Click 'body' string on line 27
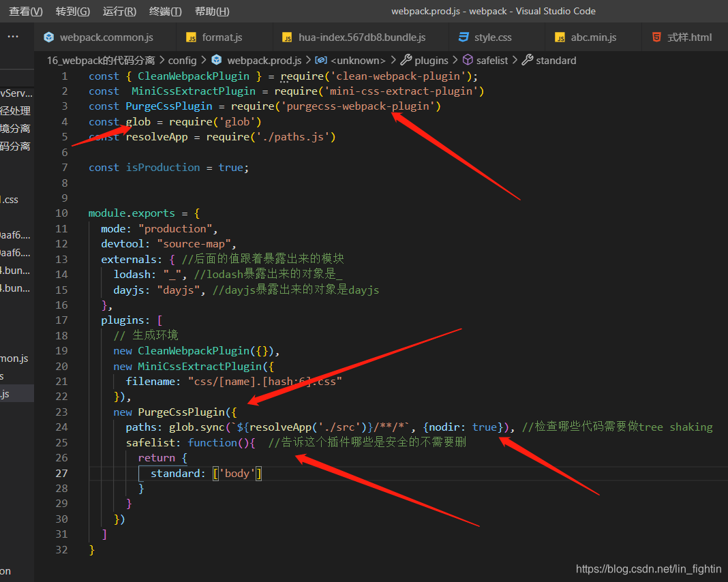This screenshot has height=582, width=728. coord(237,474)
